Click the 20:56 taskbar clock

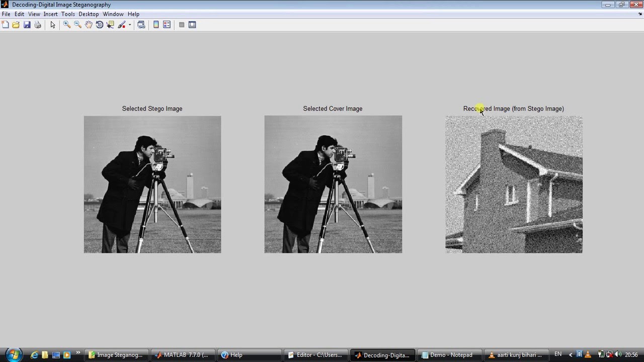[631, 354]
